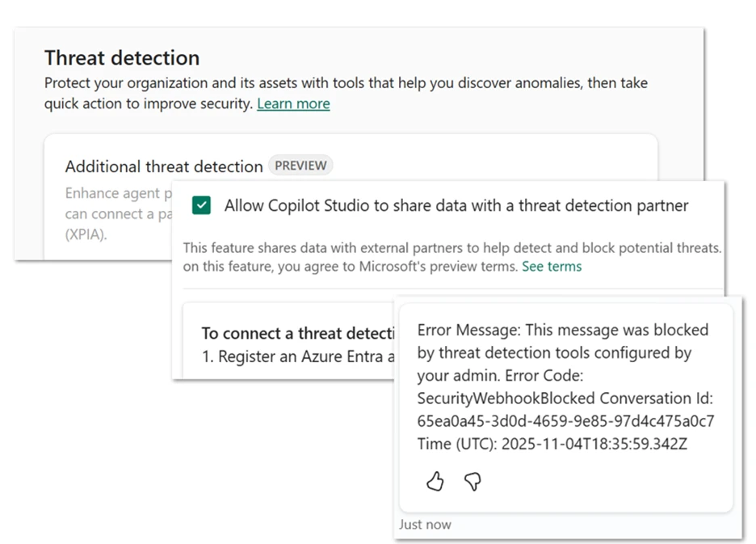Open the Learn more link

pos(293,103)
